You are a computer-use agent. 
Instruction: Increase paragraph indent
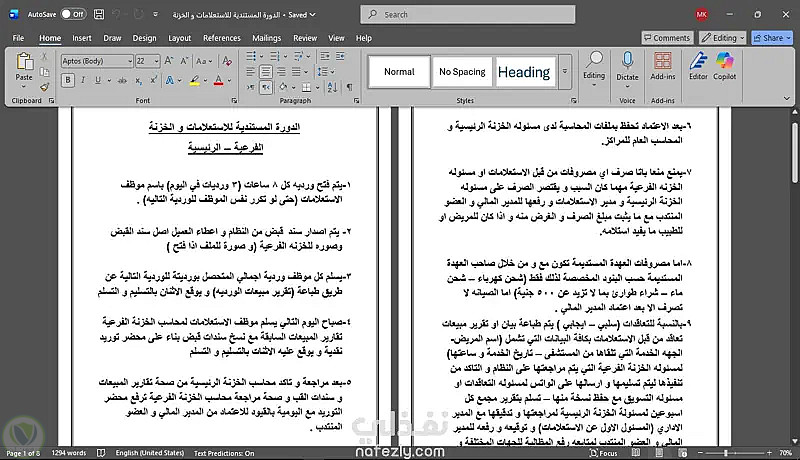[340, 56]
